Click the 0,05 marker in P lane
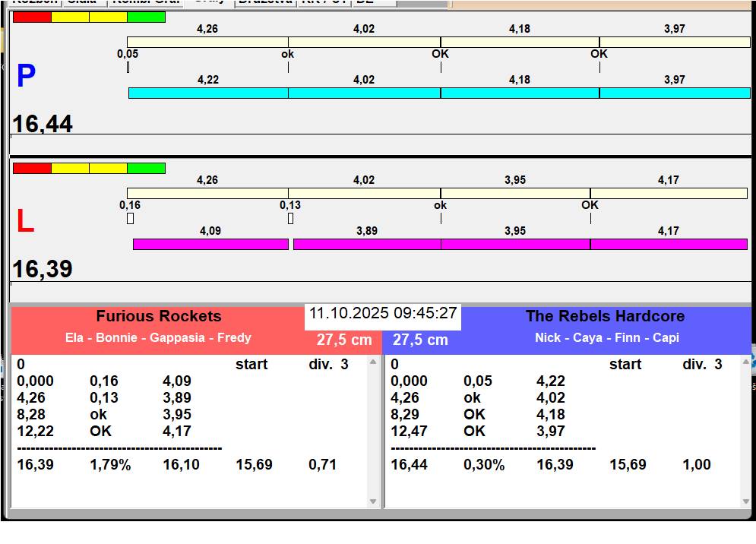756x544 pixels. point(128,67)
